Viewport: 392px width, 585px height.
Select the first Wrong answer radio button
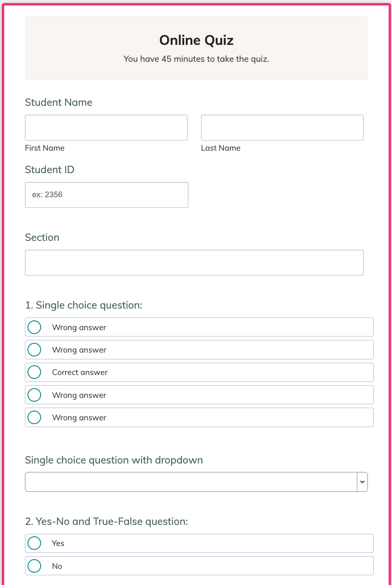34,327
